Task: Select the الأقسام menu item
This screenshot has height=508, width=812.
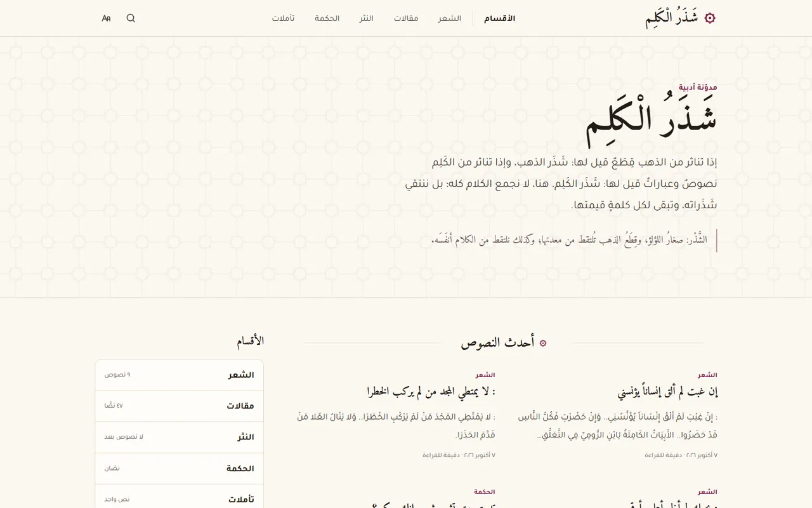Action: (x=500, y=18)
